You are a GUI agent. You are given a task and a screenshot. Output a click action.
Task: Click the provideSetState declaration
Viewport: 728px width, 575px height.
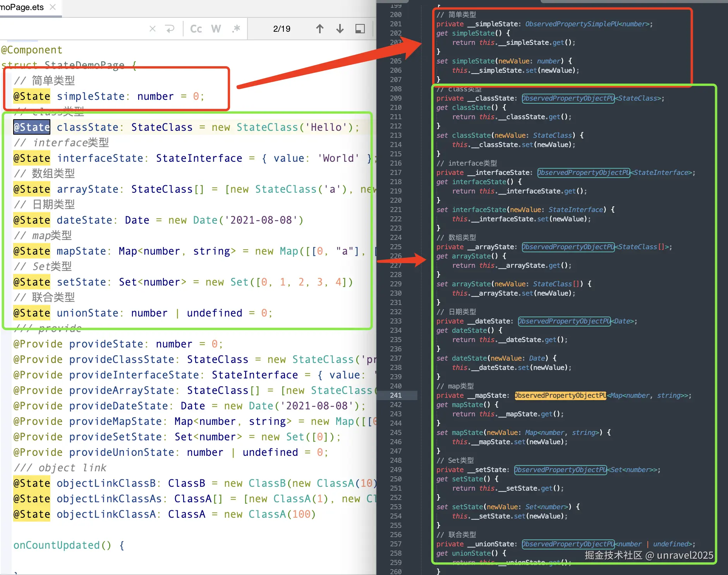[x=177, y=437]
